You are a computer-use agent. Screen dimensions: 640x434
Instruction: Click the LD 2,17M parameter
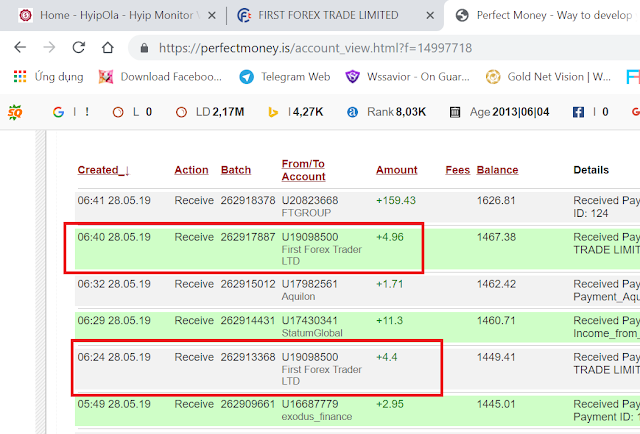tap(210, 112)
